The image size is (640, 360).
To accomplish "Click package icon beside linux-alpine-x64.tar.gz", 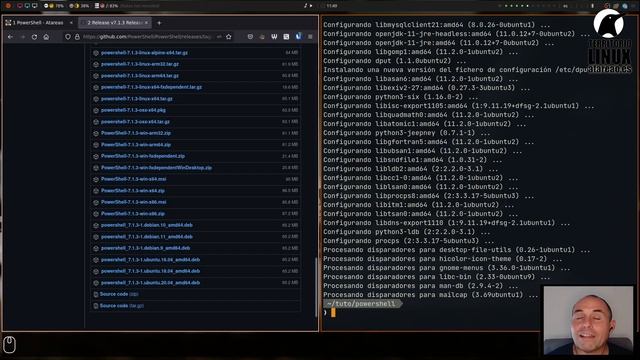I will pyautogui.click(x=96, y=53).
